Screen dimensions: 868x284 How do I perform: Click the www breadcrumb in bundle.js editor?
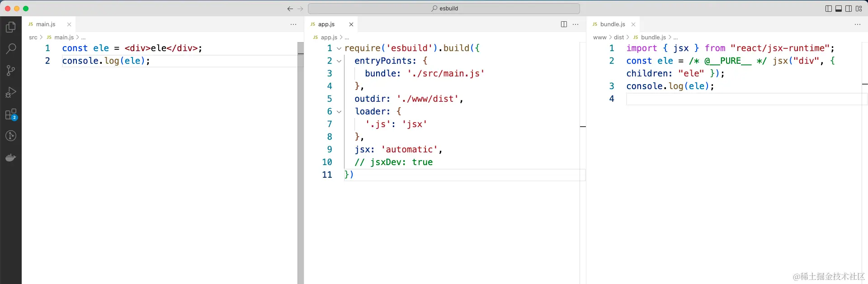coord(599,38)
